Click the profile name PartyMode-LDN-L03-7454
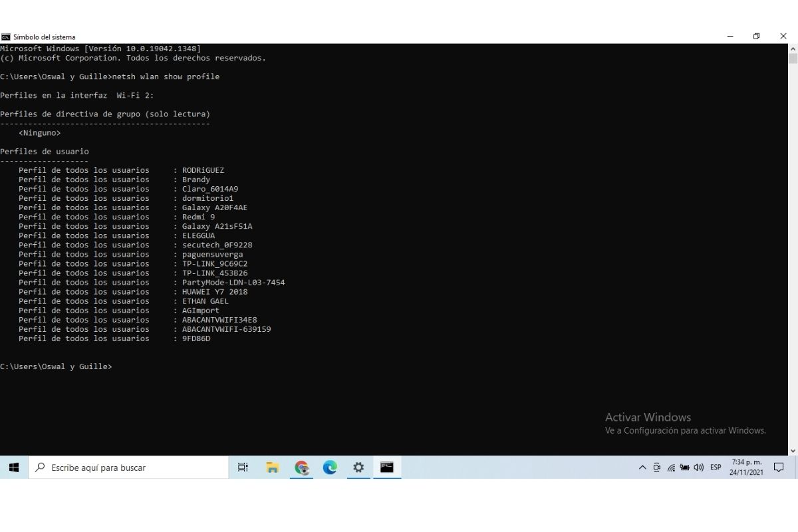Screen dimensions: 798x532 click(233, 282)
